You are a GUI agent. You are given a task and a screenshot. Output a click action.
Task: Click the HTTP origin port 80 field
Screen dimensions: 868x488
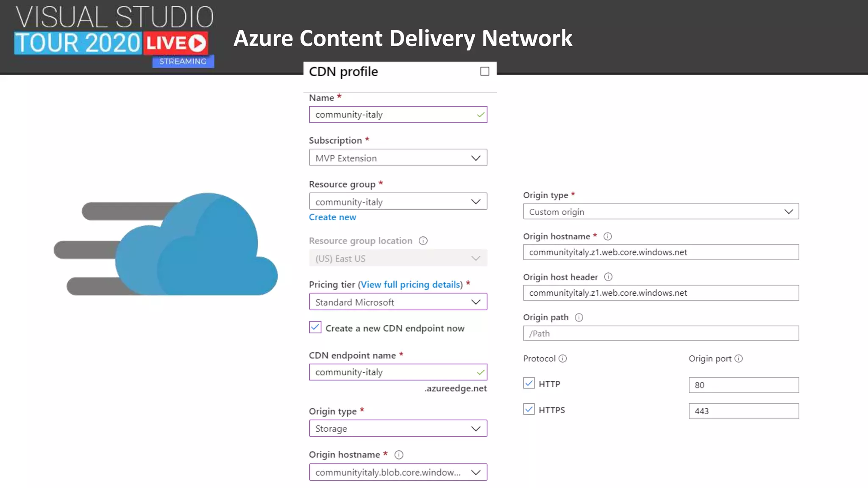(743, 385)
